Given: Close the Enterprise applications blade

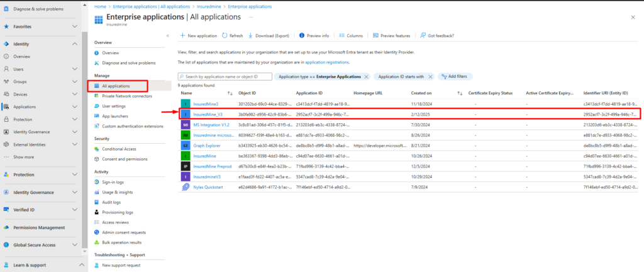Looking at the screenshot, I should [633, 17].
